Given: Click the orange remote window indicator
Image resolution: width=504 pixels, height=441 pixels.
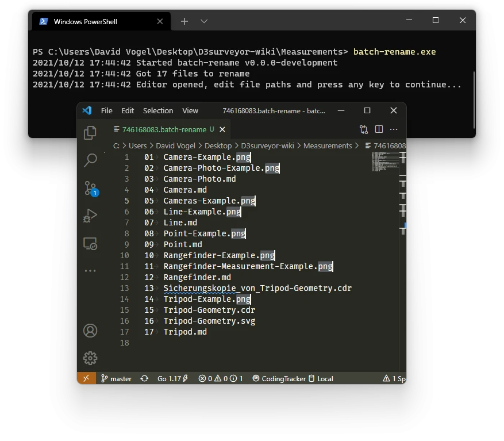Looking at the screenshot, I should [x=86, y=378].
